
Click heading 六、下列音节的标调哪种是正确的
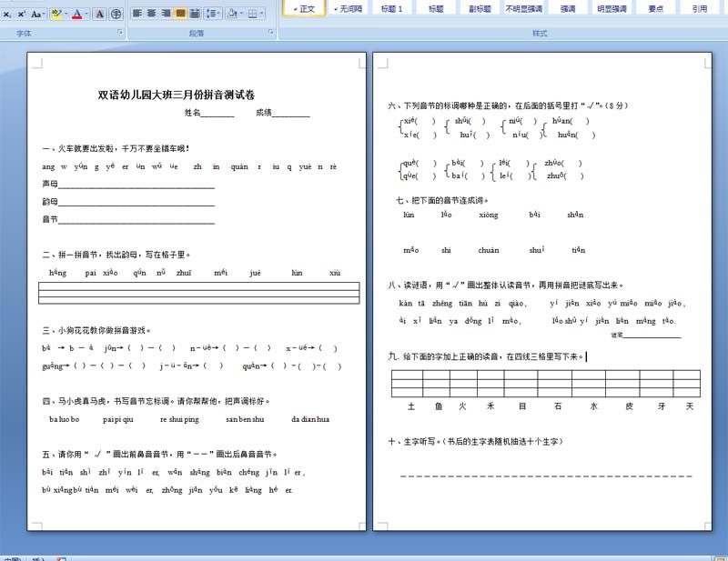pyautogui.click(x=508, y=105)
